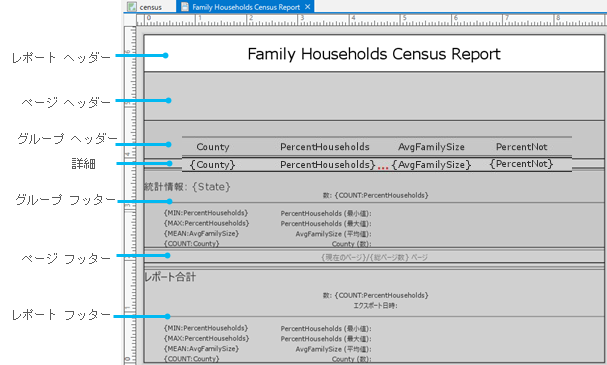Select the PercentHouseholds column header label
The image size is (607, 365).
325,147
